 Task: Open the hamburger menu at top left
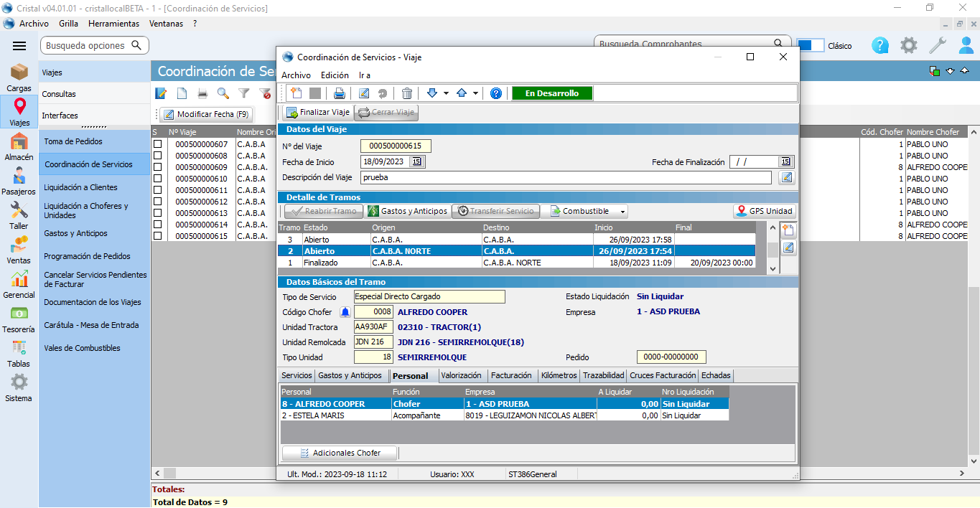point(19,46)
